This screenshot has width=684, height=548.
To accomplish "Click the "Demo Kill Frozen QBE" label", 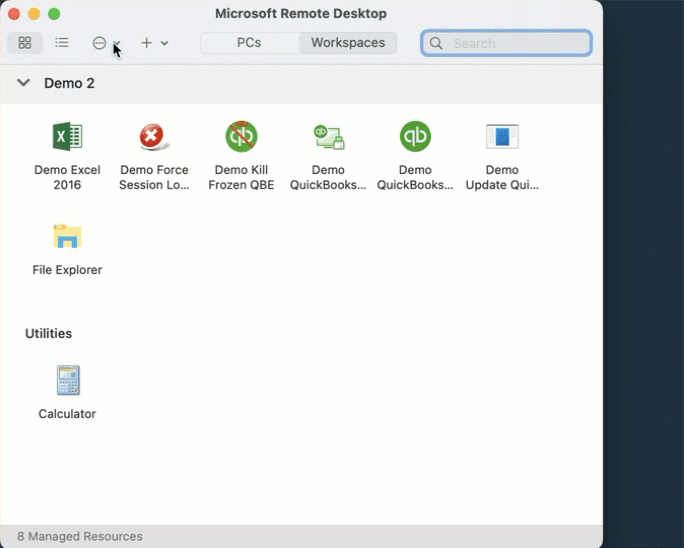I will (241, 177).
